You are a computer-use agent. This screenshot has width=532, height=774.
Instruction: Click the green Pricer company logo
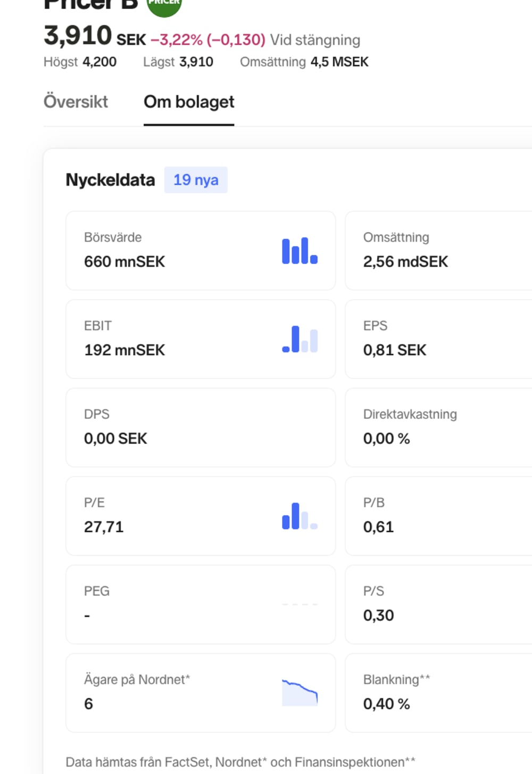coord(164,4)
